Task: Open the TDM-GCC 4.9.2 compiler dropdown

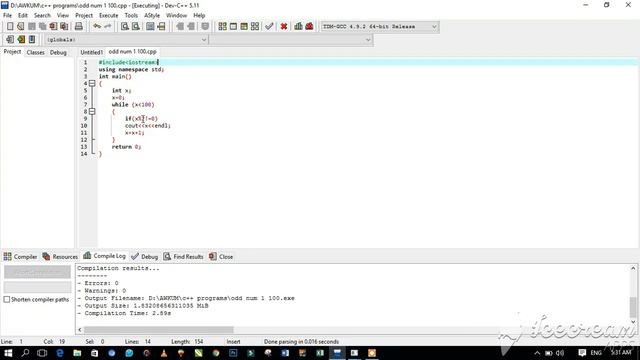Action: pos(380,27)
